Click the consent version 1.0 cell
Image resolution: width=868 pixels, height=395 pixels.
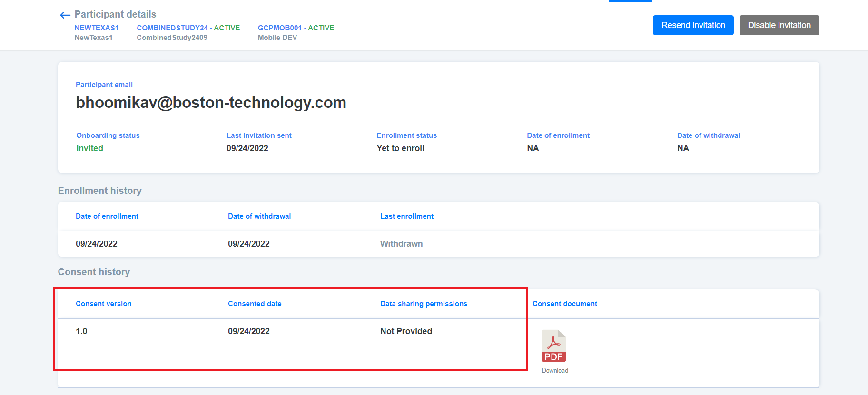[x=81, y=331]
